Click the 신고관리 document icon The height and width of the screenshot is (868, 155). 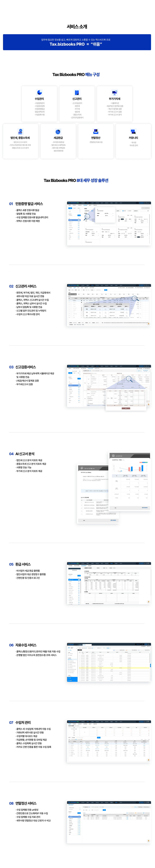click(x=77, y=92)
